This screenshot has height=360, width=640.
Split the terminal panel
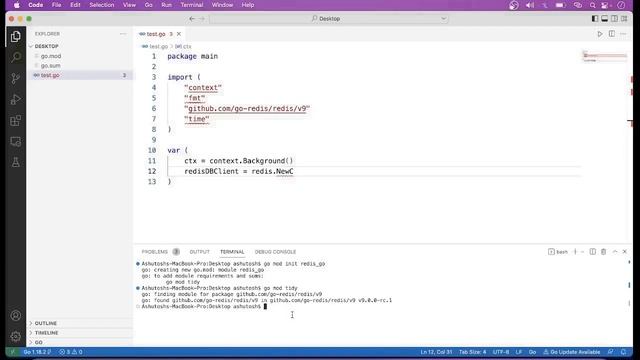pos(593,252)
